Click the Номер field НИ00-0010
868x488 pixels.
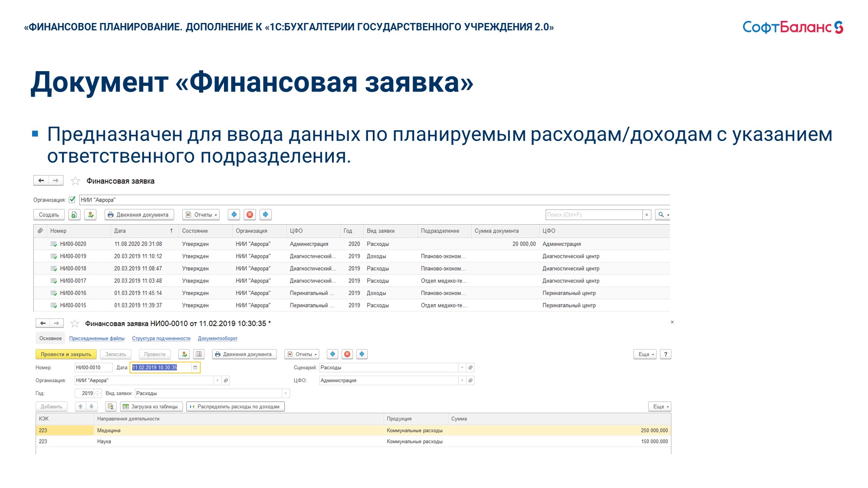(93, 367)
